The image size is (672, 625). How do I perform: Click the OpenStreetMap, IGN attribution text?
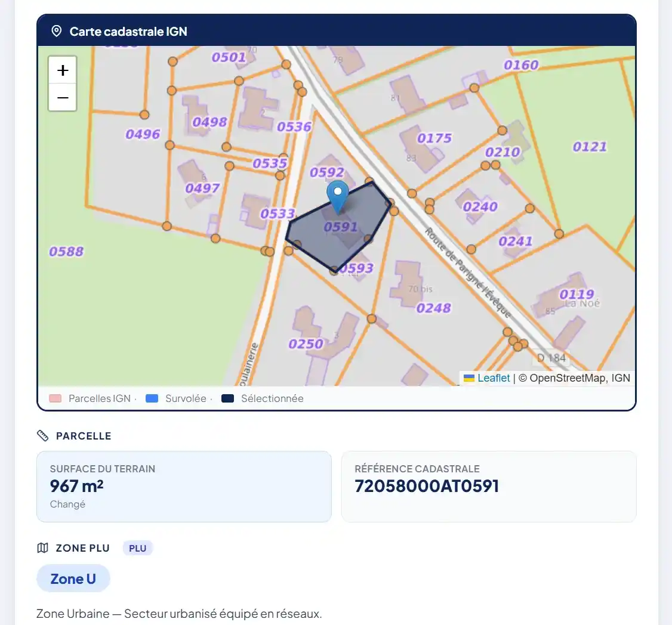(x=574, y=378)
